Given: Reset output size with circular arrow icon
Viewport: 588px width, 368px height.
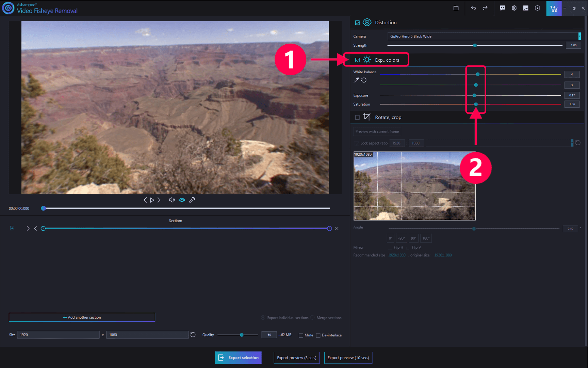Looking at the screenshot, I should click(x=193, y=335).
